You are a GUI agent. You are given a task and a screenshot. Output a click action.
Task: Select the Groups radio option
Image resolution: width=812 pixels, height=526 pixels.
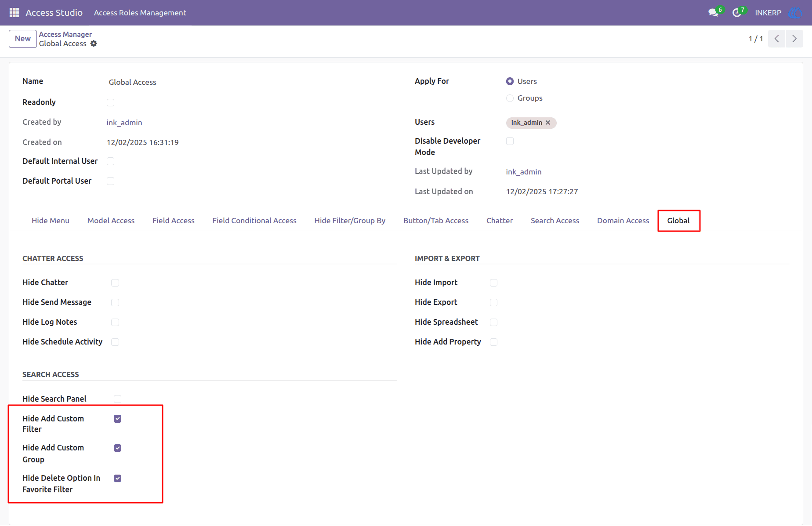click(510, 98)
